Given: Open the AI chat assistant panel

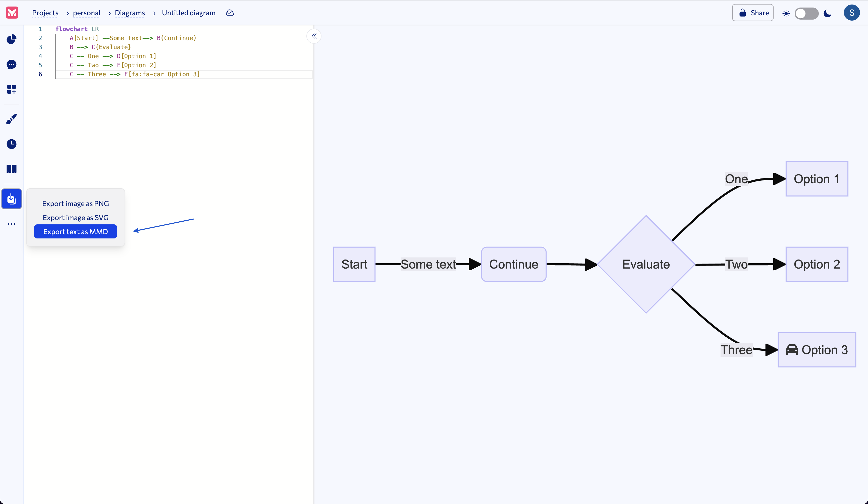Looking at the screenshot, I should tap(11, 65).
